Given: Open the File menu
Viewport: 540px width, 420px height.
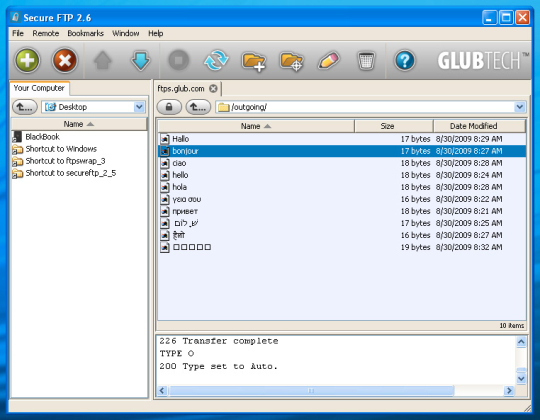Looking at the screenshot, I should tap(18, 33).
